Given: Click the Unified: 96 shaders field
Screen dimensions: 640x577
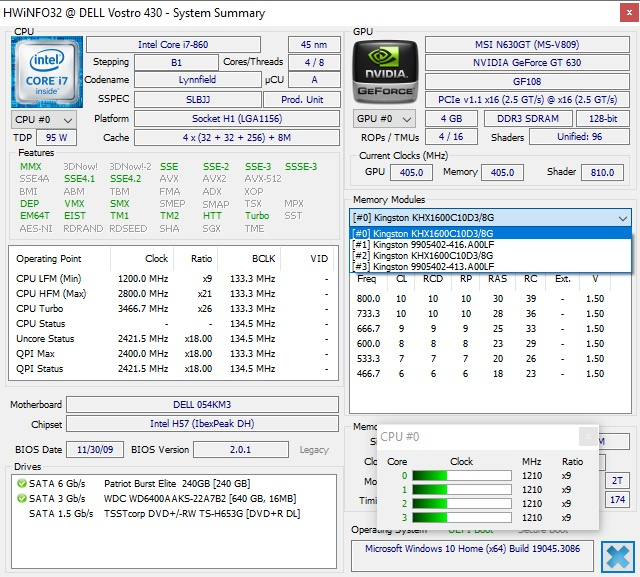Looking at the screenshot, I should point(579,137).
